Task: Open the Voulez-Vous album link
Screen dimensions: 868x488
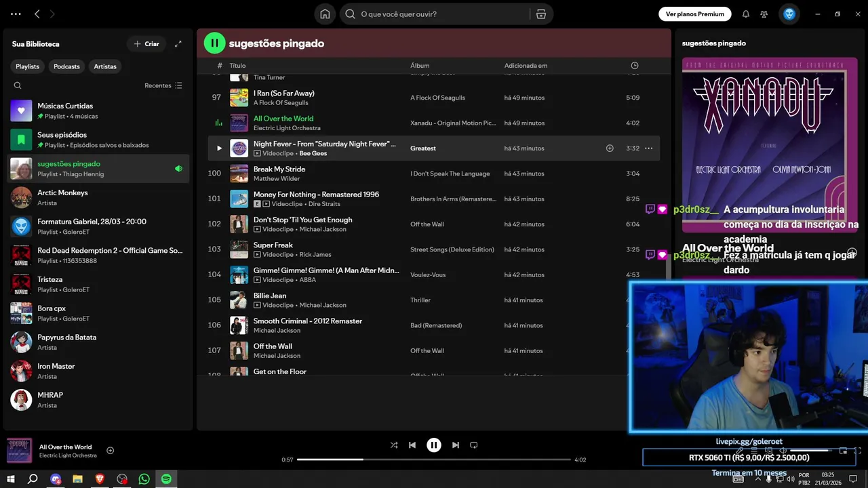Action: pos(428,275)
